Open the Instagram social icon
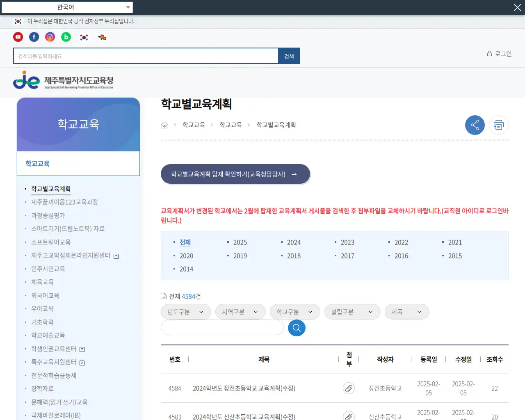525x420 pixels. [50, 37]
